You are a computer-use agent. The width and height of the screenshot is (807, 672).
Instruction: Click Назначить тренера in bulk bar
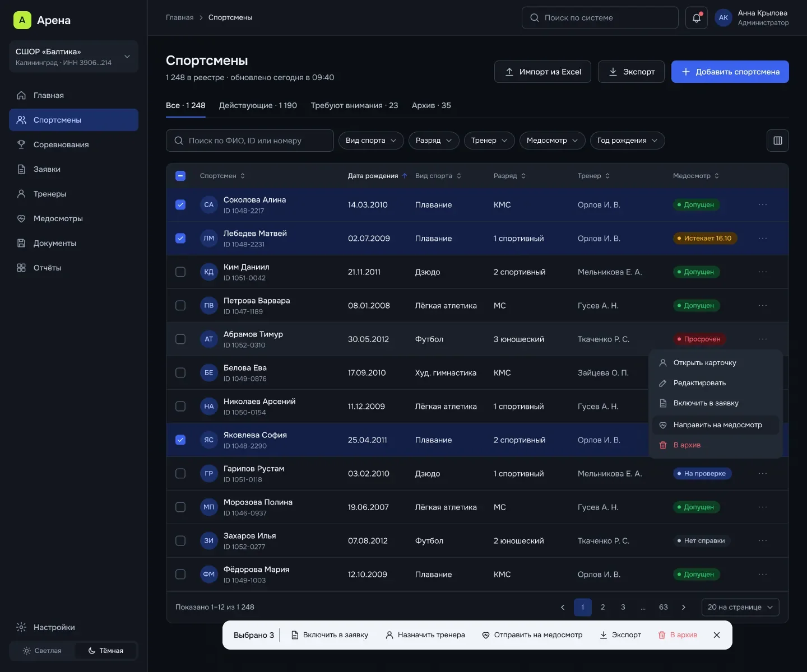click(425, 635)
